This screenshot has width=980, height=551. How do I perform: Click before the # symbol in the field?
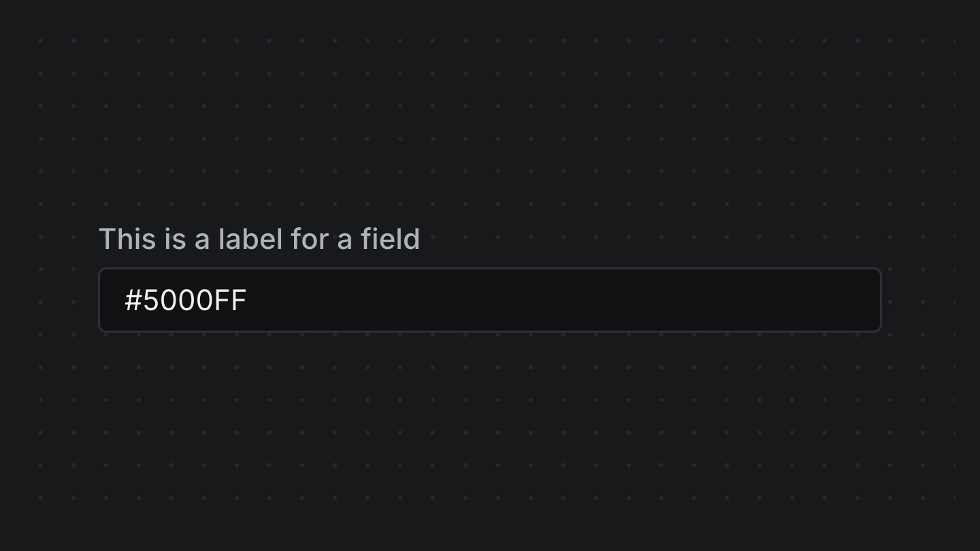click(x=122, y=300)
